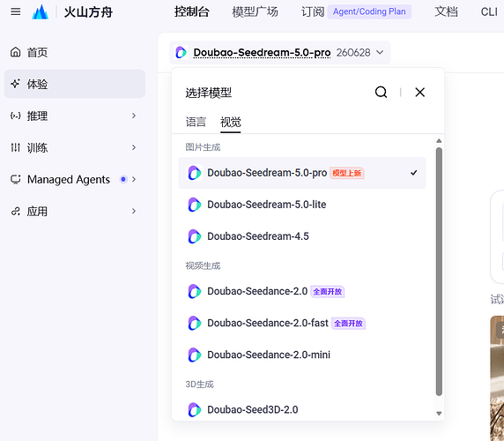Click version number 260628
504x441 pixels.
[353, 52]
